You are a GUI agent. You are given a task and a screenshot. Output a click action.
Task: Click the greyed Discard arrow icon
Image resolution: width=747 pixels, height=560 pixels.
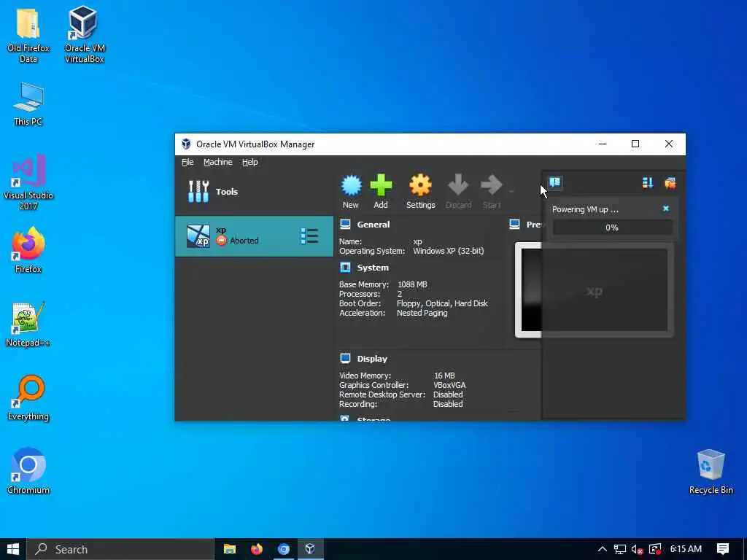[458, 184]
